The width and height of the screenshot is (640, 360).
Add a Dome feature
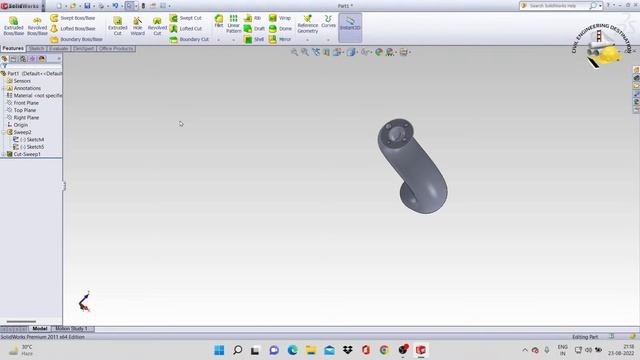click(280, 29)
